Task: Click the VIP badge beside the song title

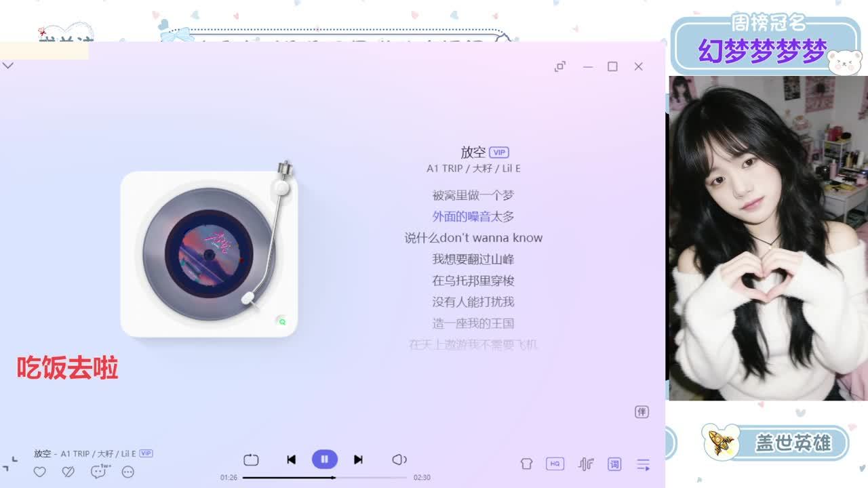Action: point(499,152)
